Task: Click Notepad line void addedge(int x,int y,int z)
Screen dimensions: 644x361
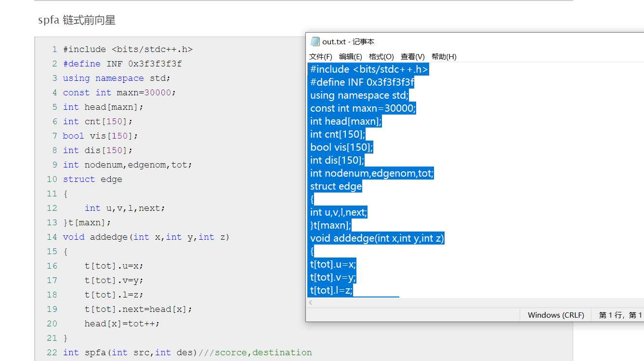Action: click(x=377, y=238)
